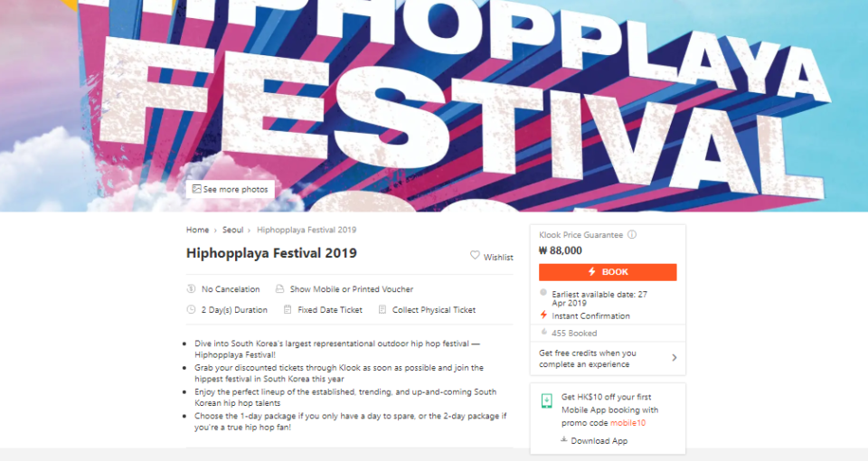Click the Wishlist heart icon
868x461 pixels.
[x=475, y=256]
